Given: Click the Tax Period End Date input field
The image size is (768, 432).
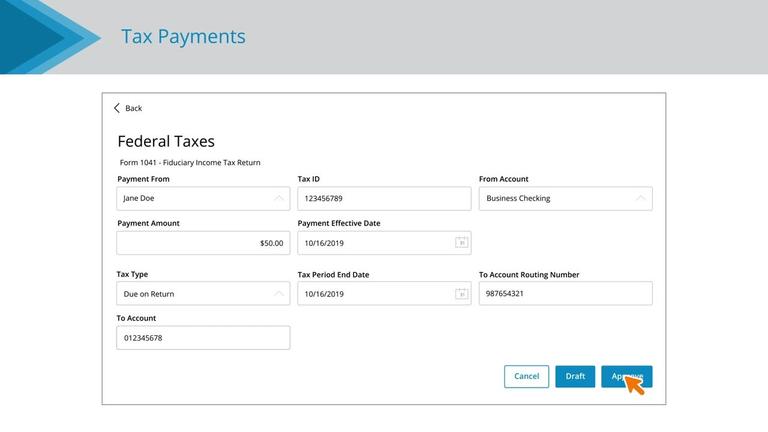Looking at the screenshot, I should coord(384,294).
